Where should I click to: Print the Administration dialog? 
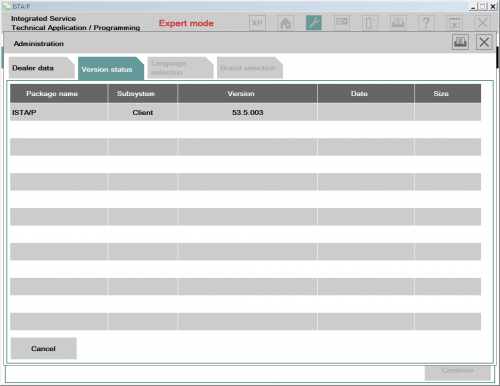pyautogui.click(x=460, y=42)
